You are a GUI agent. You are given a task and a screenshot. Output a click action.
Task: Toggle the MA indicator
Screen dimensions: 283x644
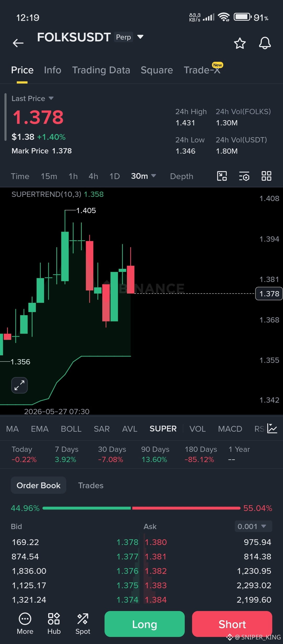pyautogui.click(x=12, y=429)
